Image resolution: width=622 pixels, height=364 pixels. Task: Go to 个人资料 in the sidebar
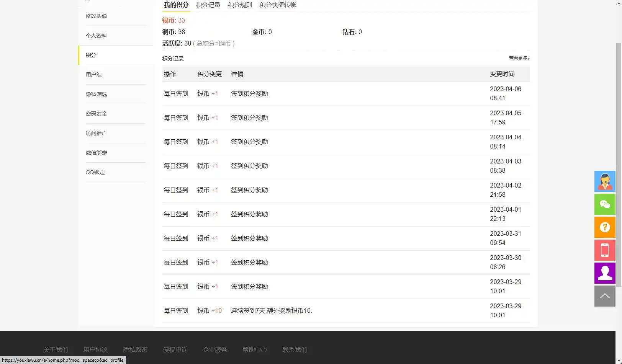(x=97, y=36)
